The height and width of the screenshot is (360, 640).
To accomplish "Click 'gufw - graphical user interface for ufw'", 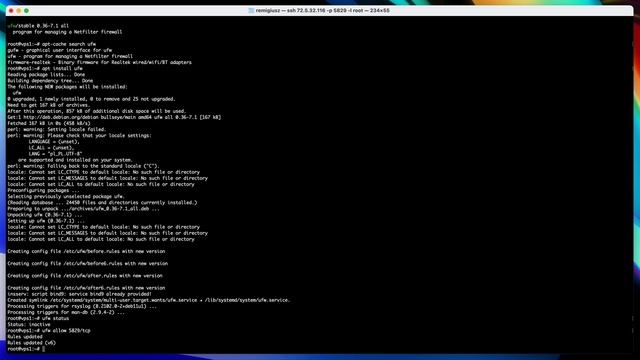I will click(60, 50).
